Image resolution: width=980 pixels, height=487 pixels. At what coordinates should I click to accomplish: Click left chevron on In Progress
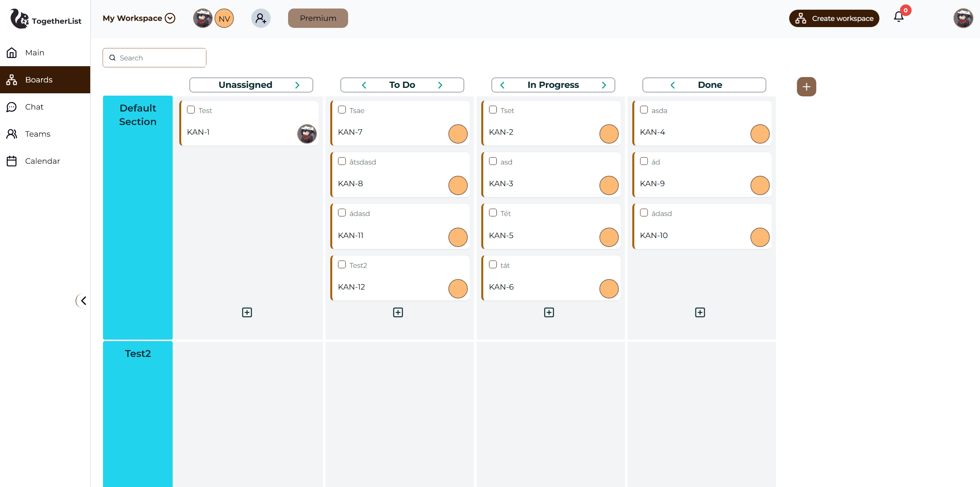click(x=503, y=85)
